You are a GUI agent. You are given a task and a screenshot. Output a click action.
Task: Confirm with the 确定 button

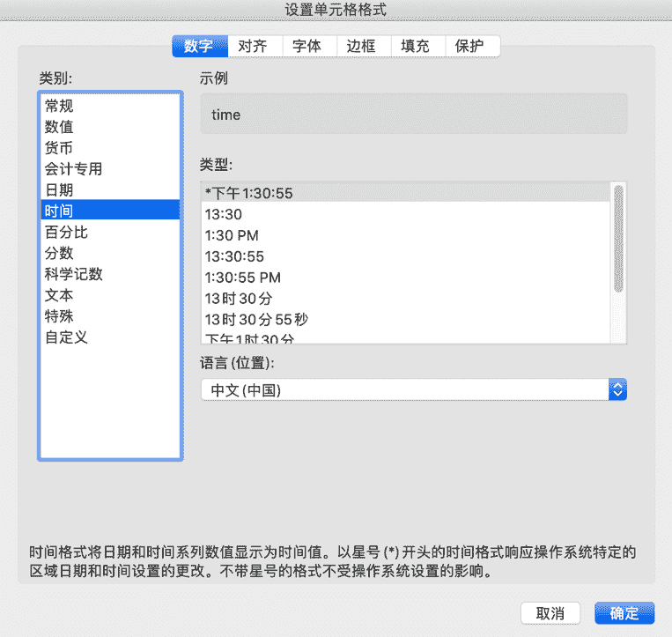click(624, 613)
